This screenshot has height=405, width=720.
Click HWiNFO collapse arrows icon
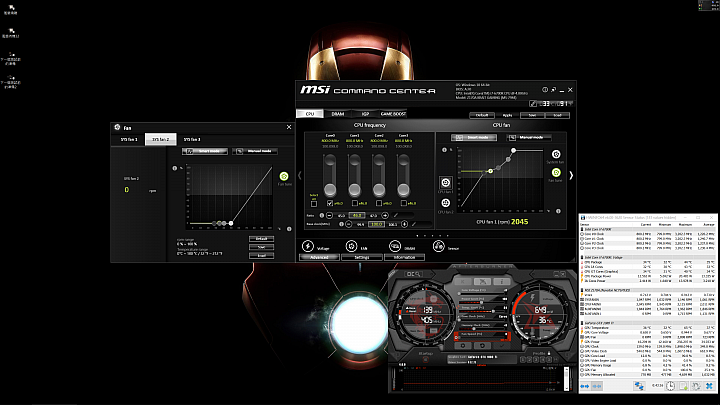click(596, 386)
